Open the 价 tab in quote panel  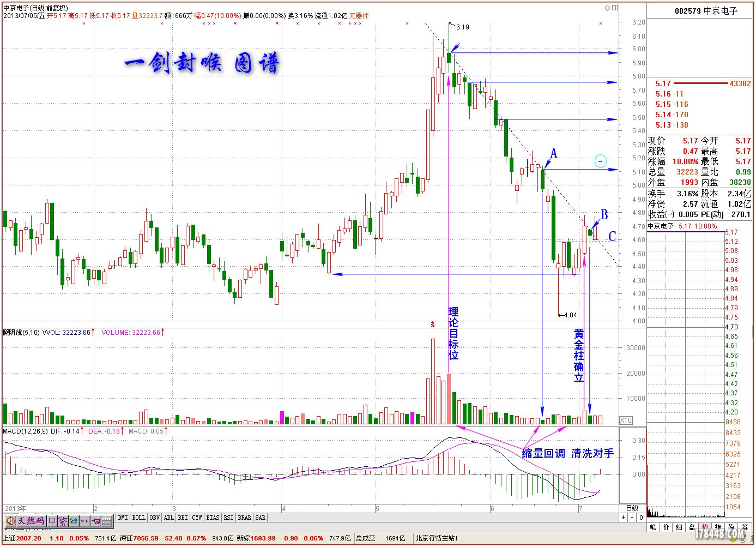[x=666, y=527]
